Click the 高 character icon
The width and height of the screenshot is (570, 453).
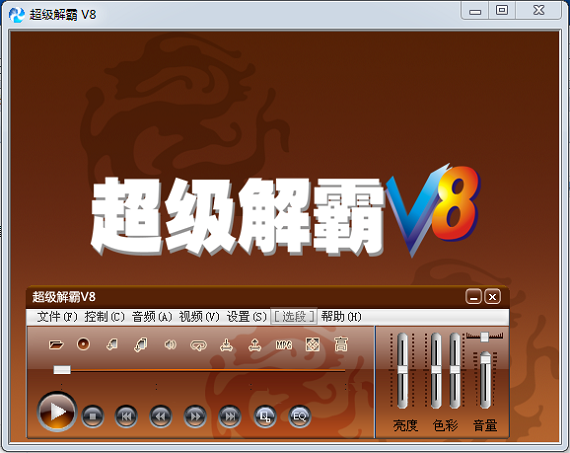point(341,344)
